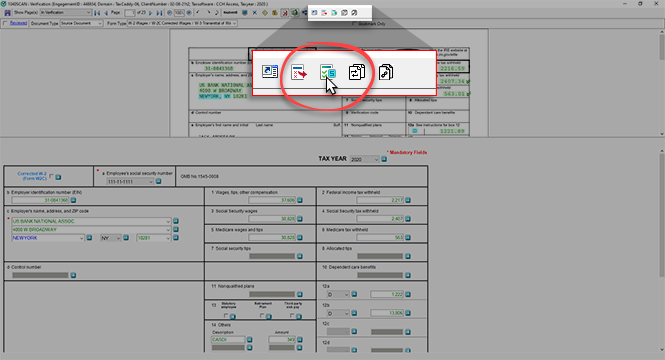The height and width of the screenshot is (360, 665).
Task: Check the Statutory employee box
Action: point(226,316)
